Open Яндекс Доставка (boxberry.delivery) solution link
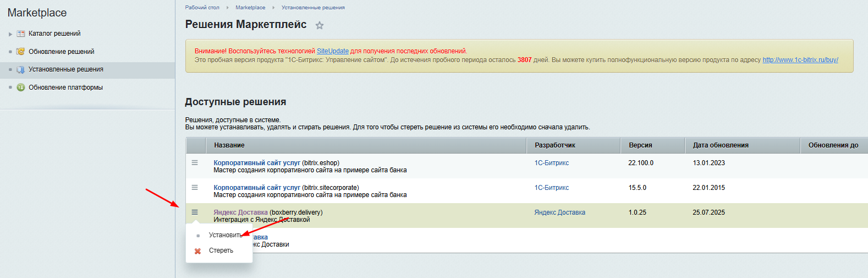868x278 pixels. (240, 212)
